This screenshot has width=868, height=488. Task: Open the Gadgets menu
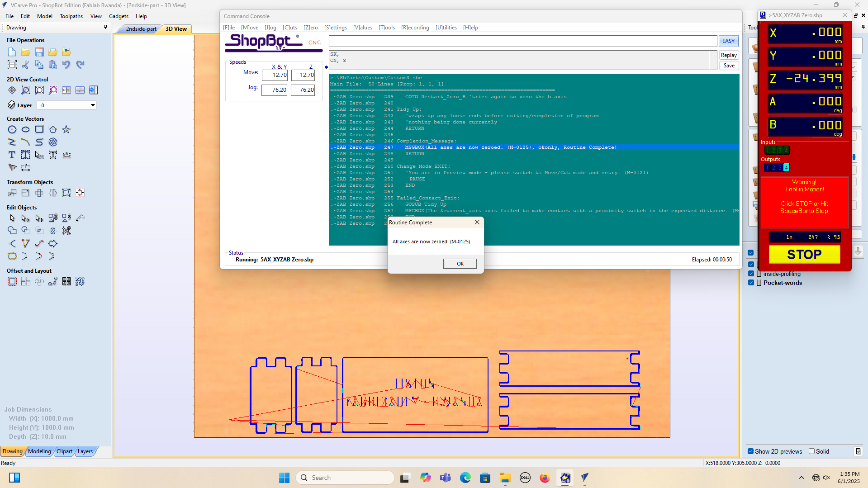pos(119,16)
